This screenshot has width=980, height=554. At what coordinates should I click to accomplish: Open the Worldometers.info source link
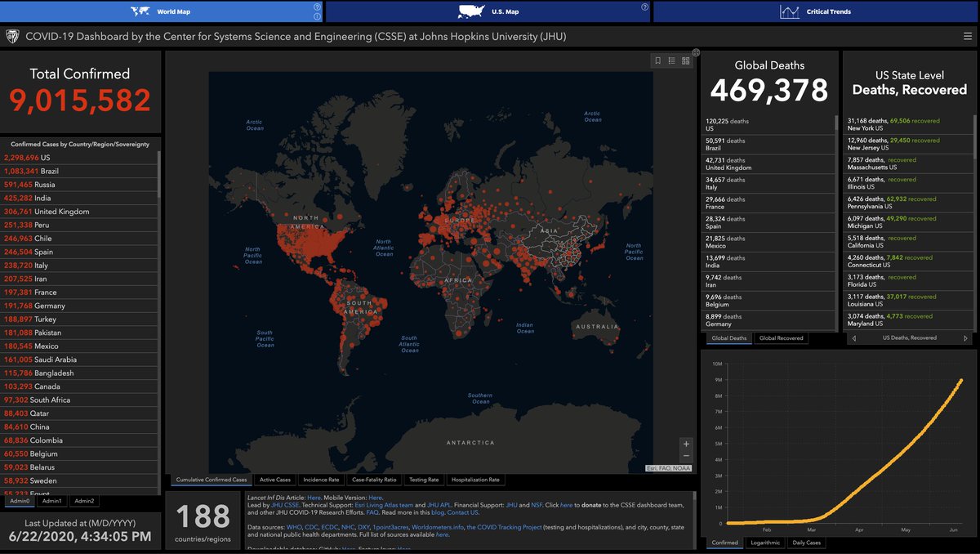(x=436, y=527)
